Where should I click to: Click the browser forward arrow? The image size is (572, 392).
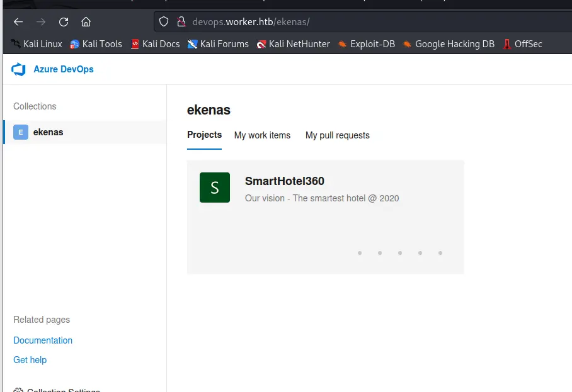tap(41, 22)
